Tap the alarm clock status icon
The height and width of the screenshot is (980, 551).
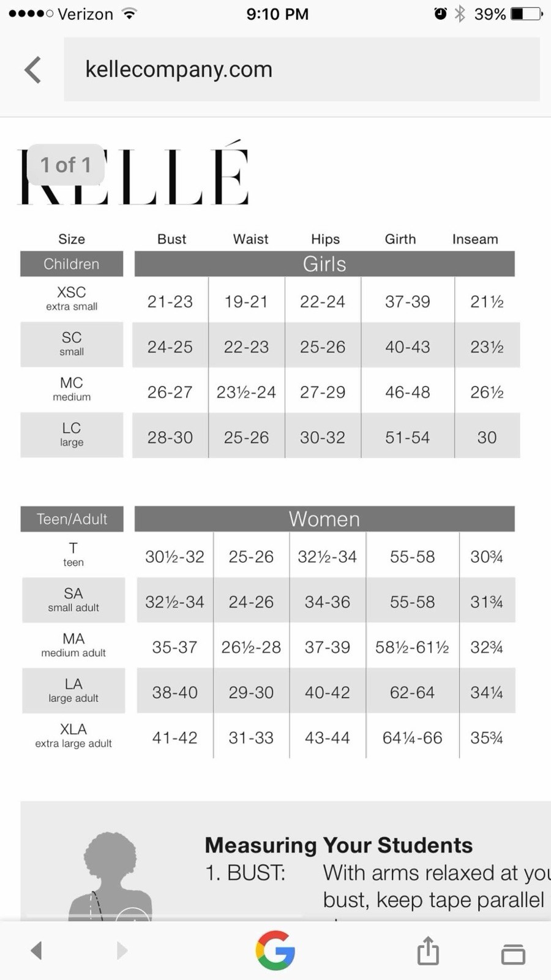[440, 13]
